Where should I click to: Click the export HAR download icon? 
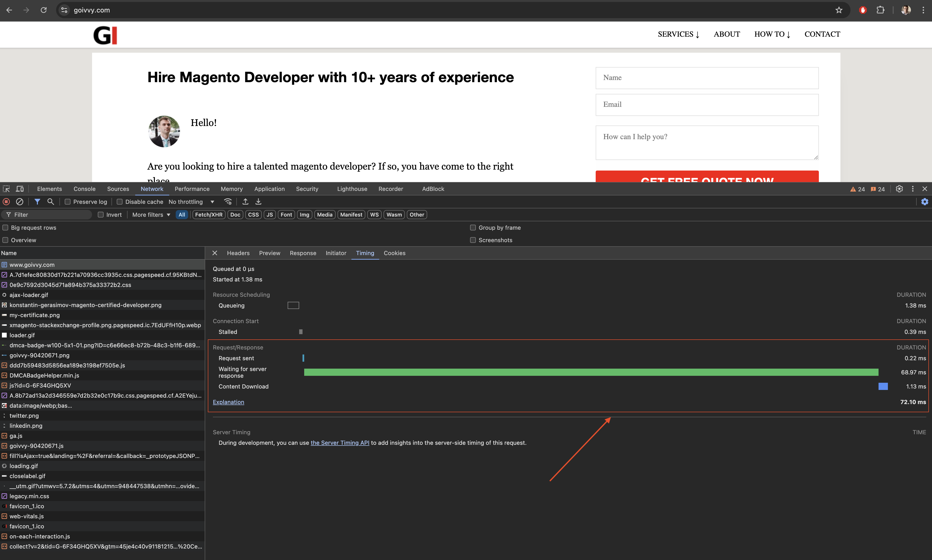click(258, 201)
